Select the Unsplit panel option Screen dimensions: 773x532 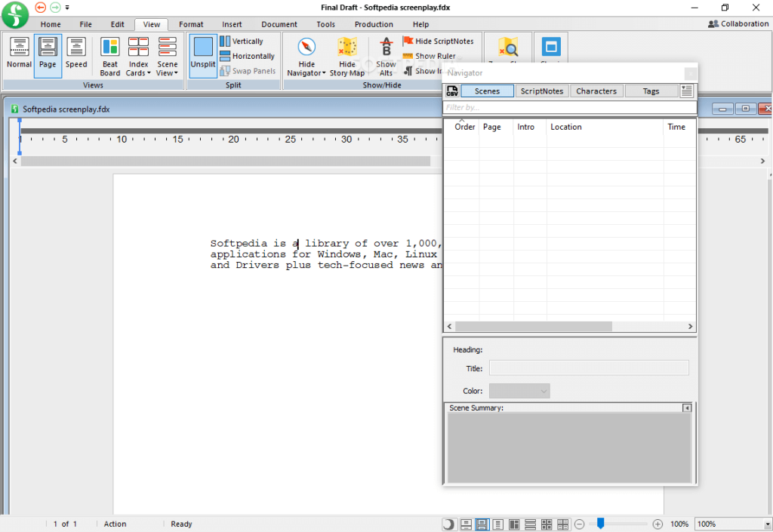pos(203,56)
